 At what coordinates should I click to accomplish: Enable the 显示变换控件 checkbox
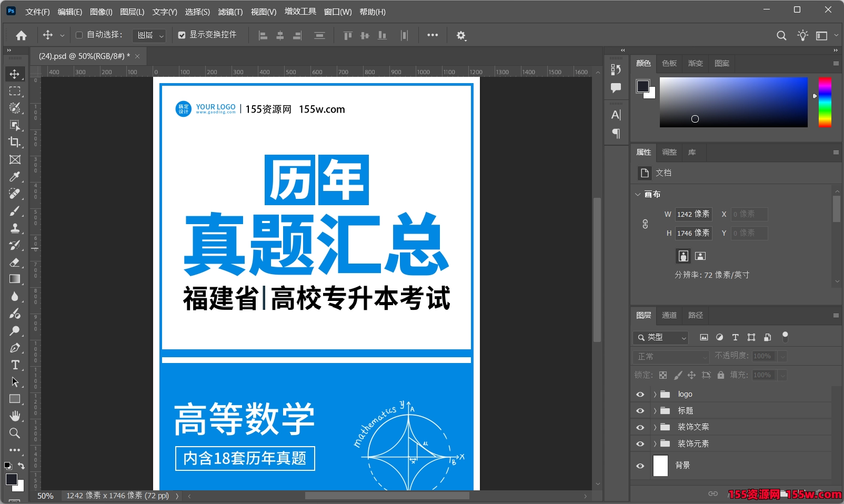[x=182, y=35]
